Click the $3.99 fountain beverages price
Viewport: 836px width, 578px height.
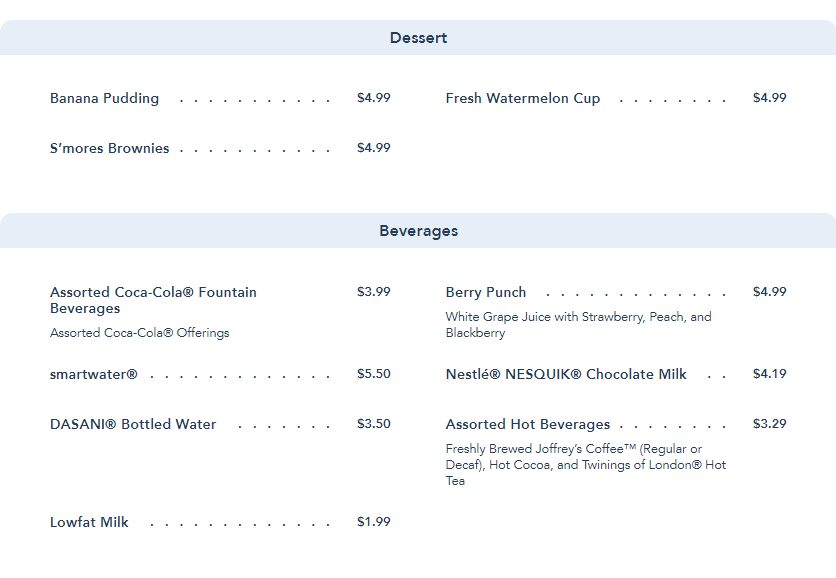click(374, 292)
